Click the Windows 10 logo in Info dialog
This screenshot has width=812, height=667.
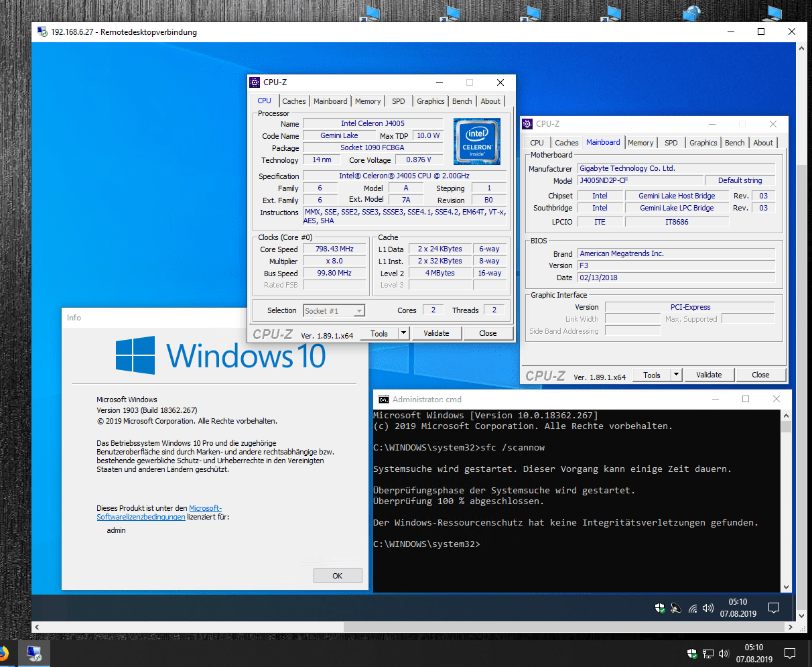(220, 355)
